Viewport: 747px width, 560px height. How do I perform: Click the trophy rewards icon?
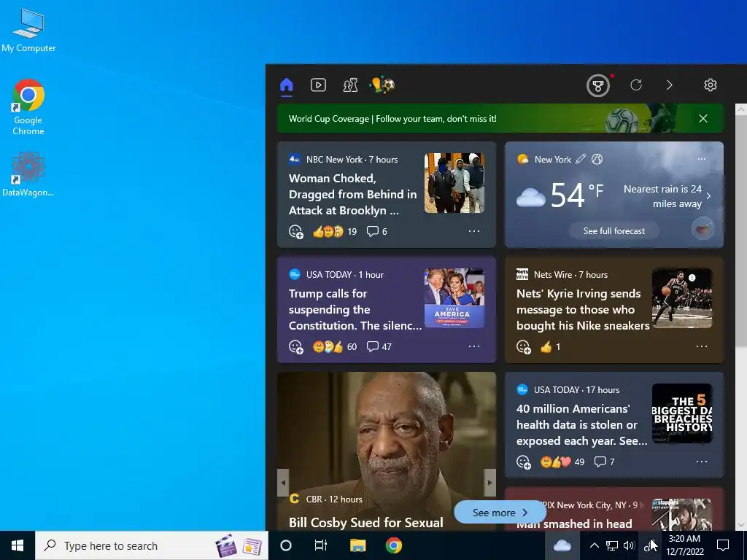(598, 86)
